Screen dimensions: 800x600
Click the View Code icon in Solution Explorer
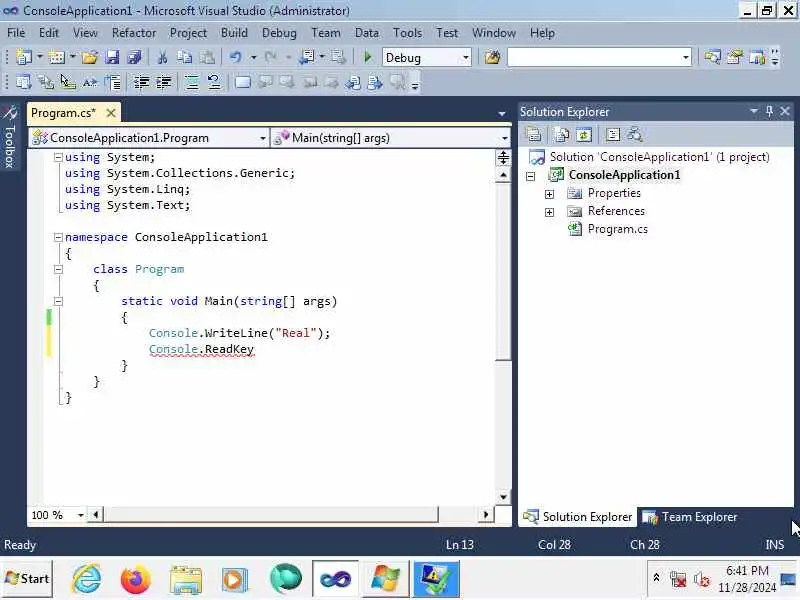pos(612,135)
